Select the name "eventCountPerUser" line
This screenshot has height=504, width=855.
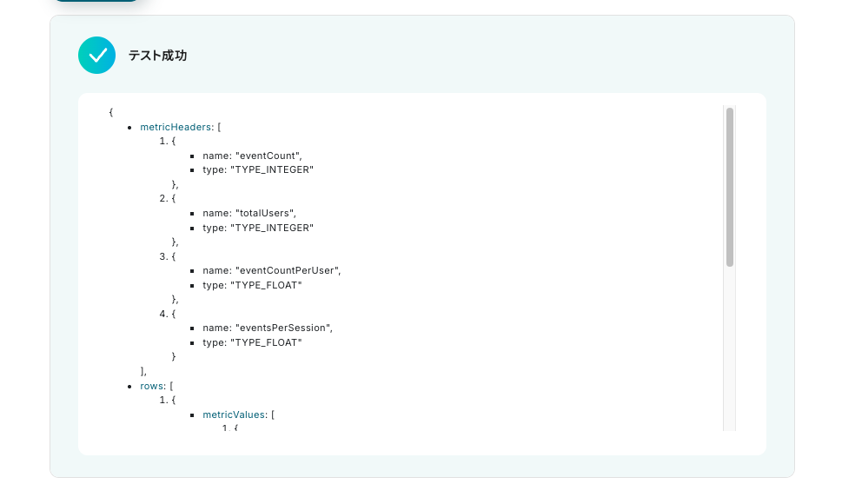click(x=272, y=270)
